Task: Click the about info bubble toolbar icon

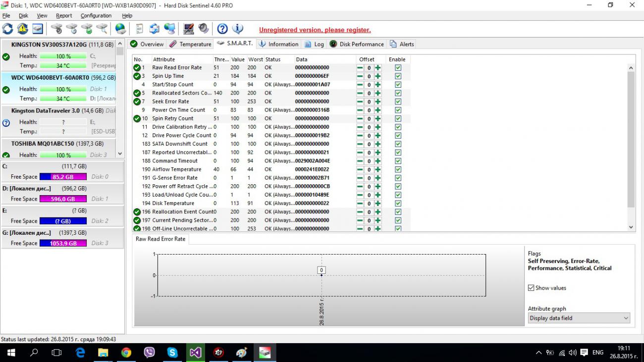Action: coord(238,29)
